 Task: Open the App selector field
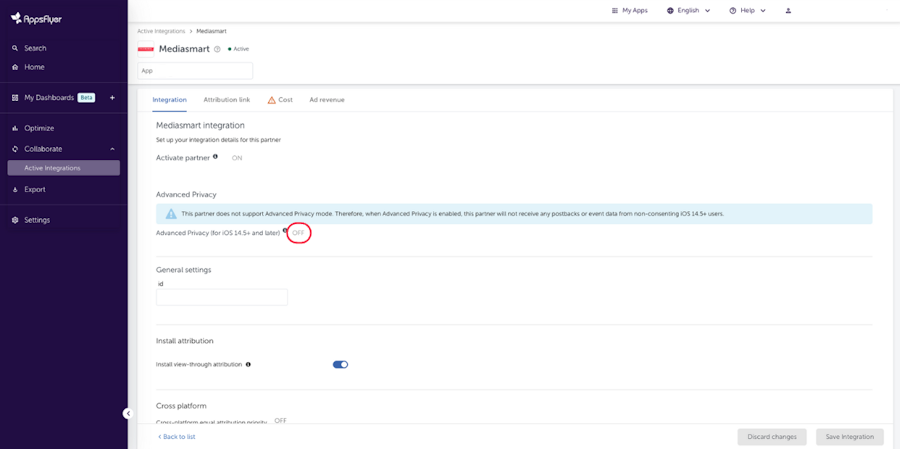click(195, 71)
